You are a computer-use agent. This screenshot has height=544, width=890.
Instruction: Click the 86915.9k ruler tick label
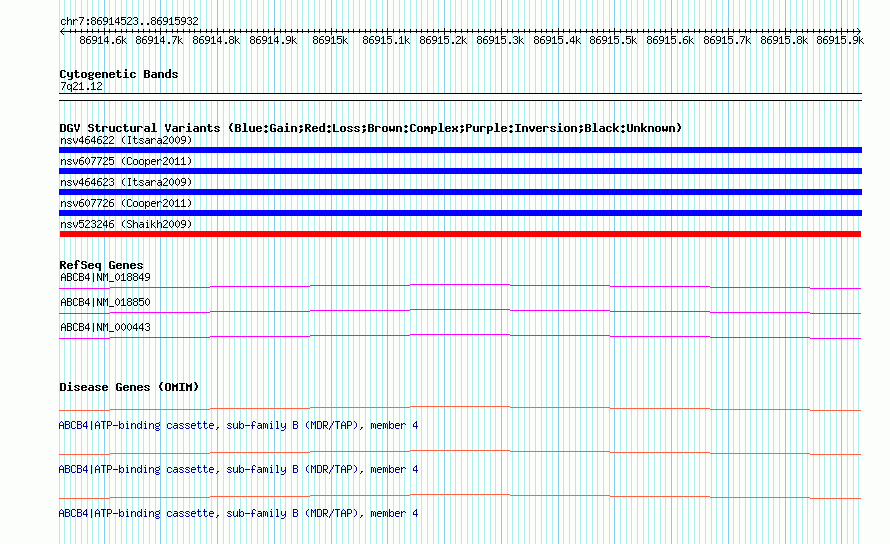840,40
